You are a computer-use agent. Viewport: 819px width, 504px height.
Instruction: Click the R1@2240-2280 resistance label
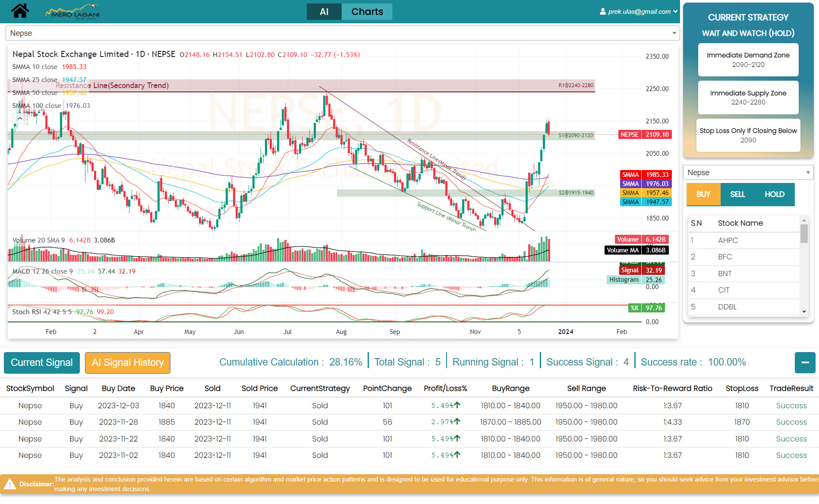click(x=576, y=85)
